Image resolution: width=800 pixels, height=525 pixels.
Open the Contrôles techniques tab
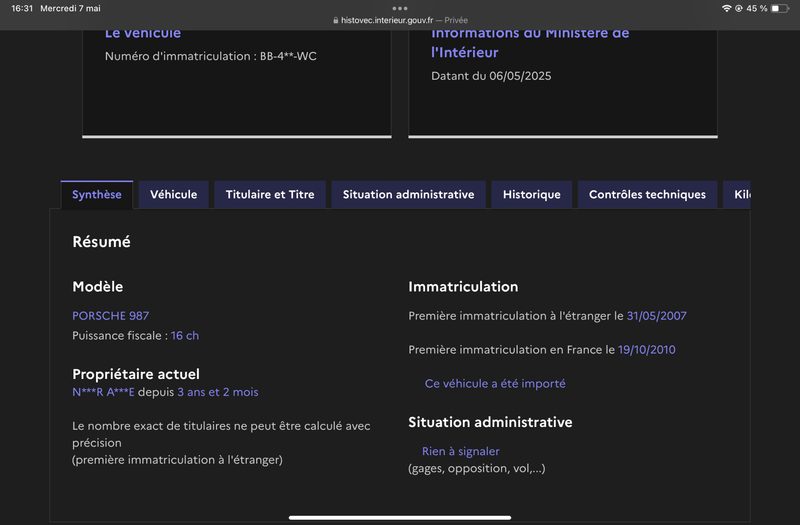click(647, 195)
